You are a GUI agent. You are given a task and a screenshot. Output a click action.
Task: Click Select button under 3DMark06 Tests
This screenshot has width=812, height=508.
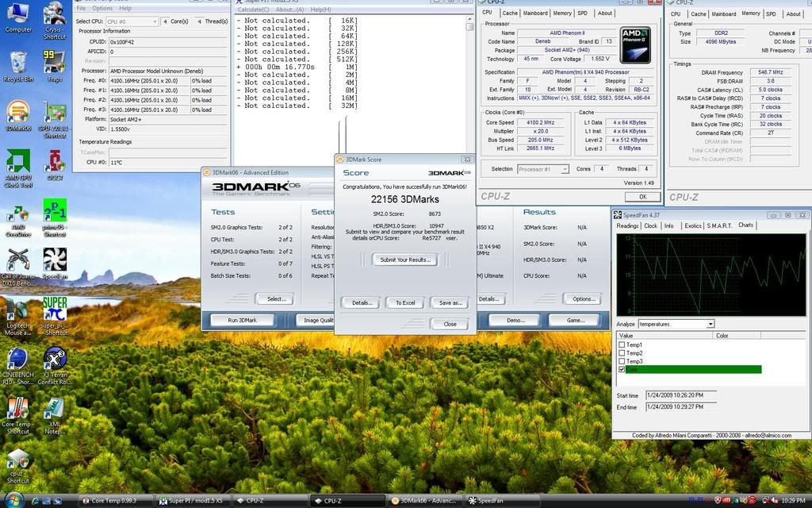[x=276, y=299]
